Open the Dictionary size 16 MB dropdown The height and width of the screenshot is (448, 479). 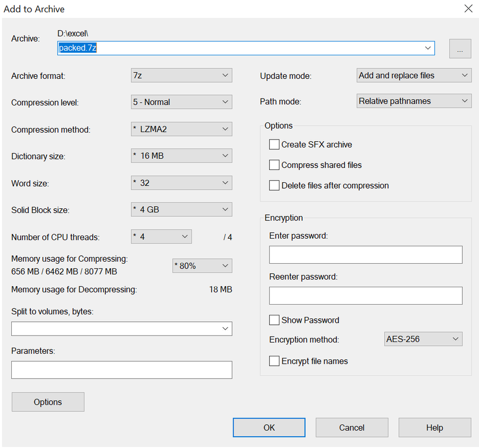tap(181, 156)
